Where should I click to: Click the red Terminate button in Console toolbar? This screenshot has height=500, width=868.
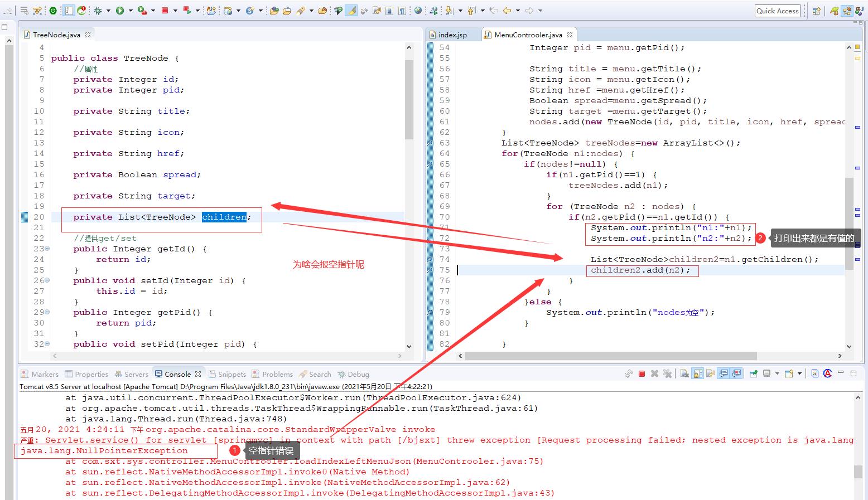pos(642,373)
